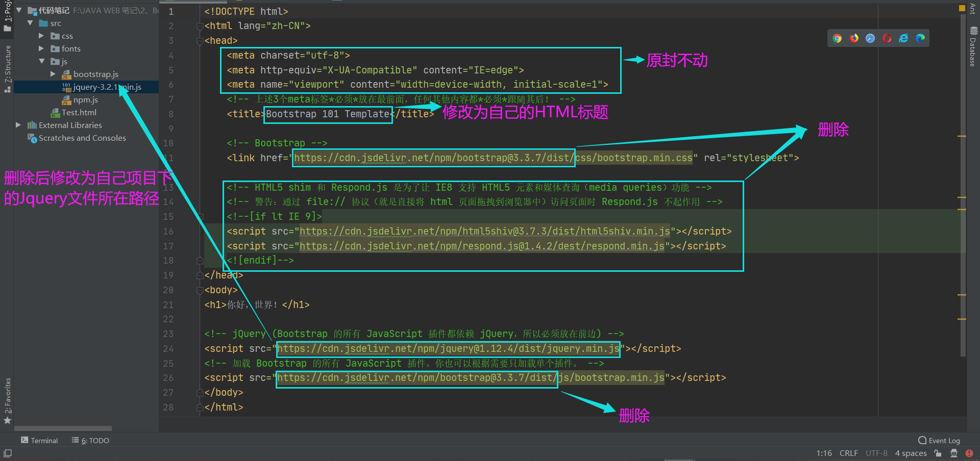Click the red error notification icon

[x=969, y=453]
